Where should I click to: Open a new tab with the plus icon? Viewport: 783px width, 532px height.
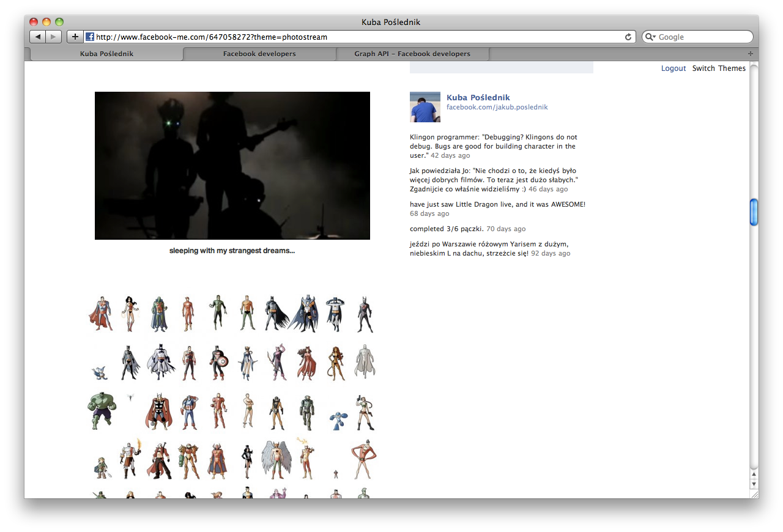coord(751,54)
